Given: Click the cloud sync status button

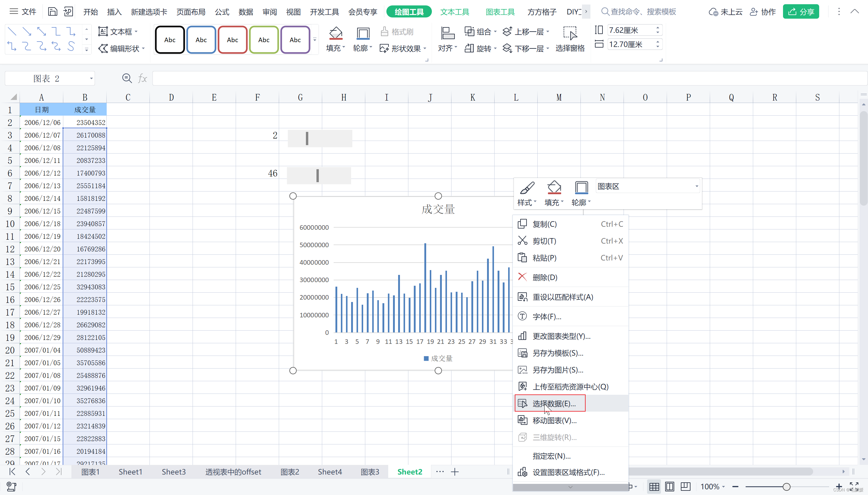Looking at the screenshot, I should (x=725, y=12).
